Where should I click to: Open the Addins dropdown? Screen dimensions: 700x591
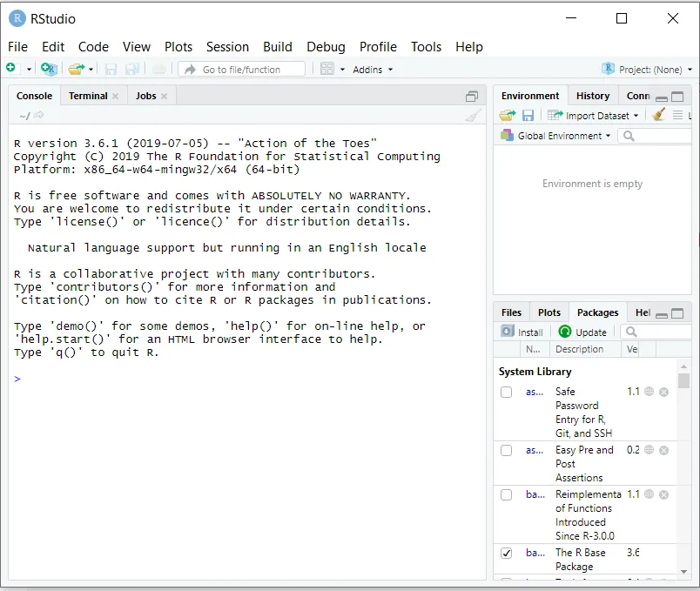coord(373,70)
